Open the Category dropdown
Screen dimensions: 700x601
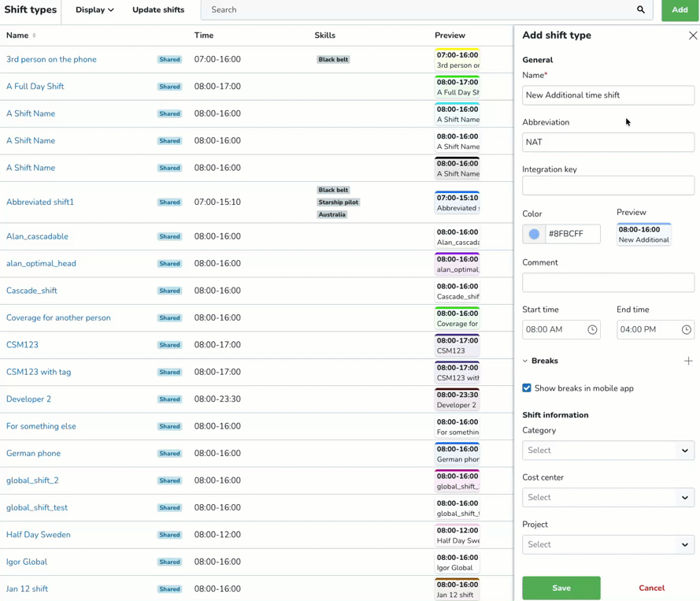(x=608, y=450)
